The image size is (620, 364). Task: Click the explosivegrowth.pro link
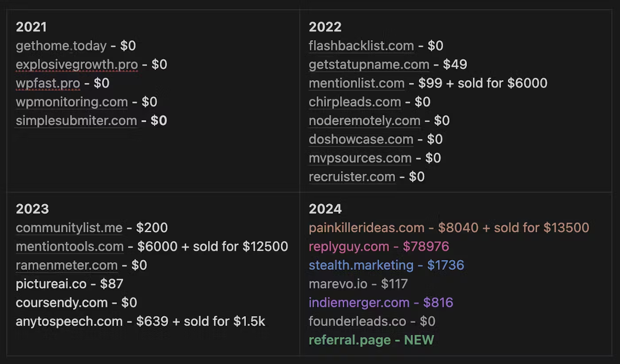(x=77, y=65)
